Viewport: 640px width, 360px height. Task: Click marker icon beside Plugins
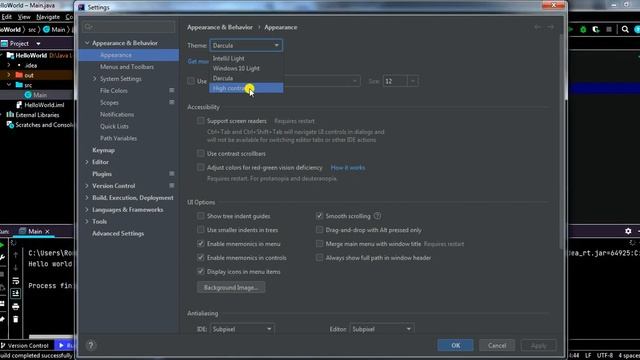171,173
